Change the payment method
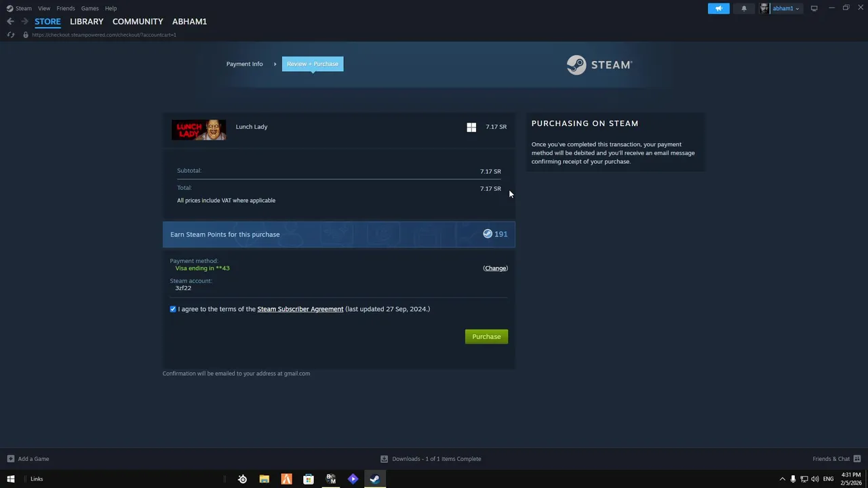Image resolution: width=868 pixels, height=488 pixels. (x=495, y=268)
